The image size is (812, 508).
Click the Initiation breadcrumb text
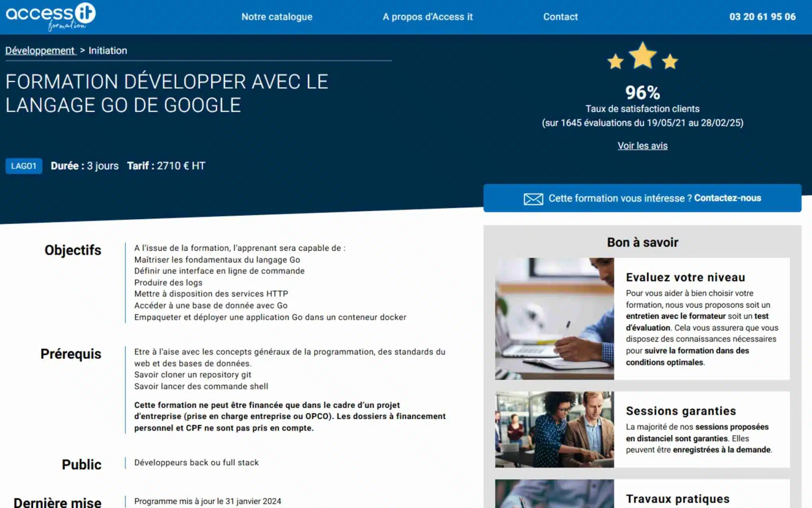[x=108, y=50]
